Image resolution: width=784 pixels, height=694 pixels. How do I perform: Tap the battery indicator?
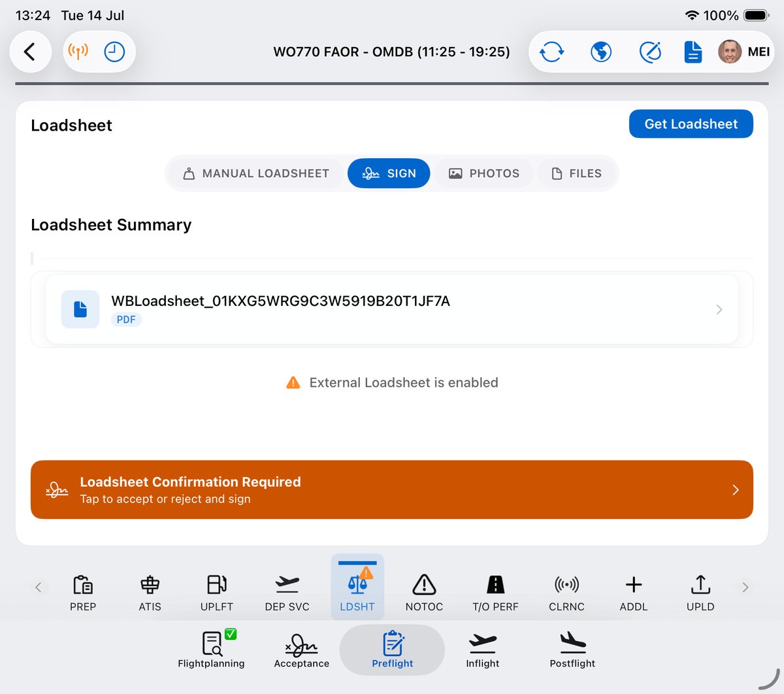[757, 15]
